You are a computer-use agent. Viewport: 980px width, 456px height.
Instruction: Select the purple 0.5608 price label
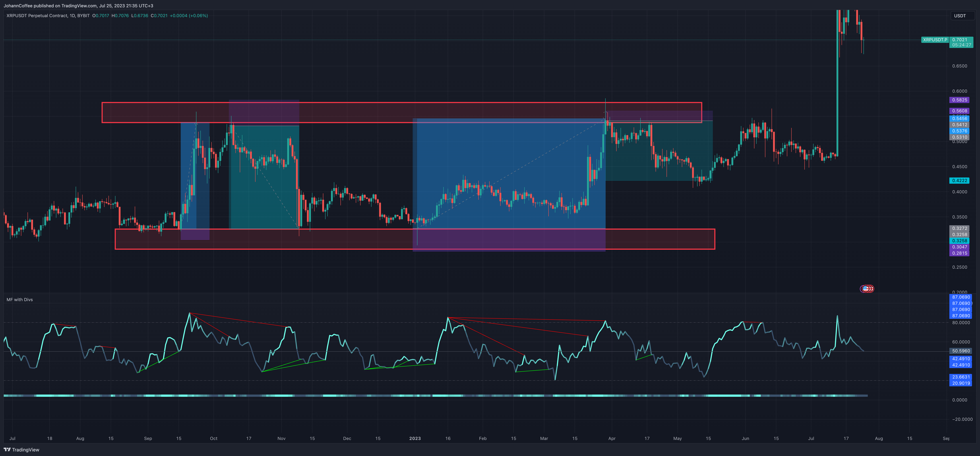click(x=959, y=111)
